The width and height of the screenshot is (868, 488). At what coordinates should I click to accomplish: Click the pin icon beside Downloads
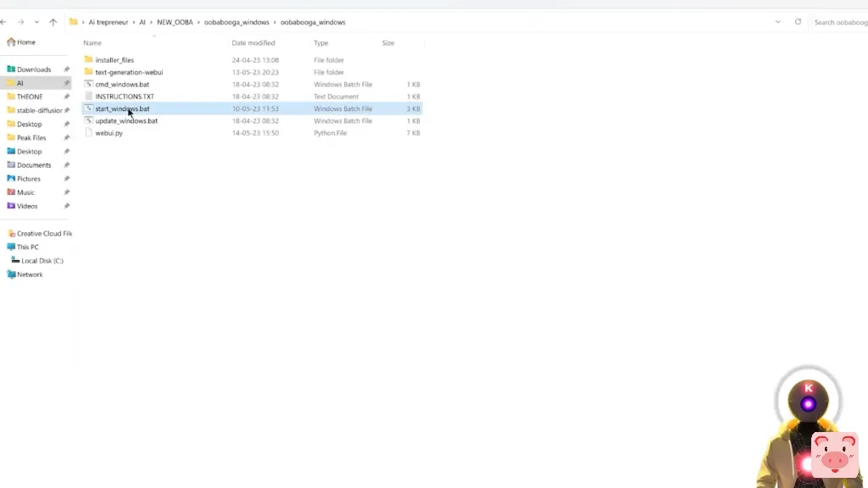pos(66,69)
